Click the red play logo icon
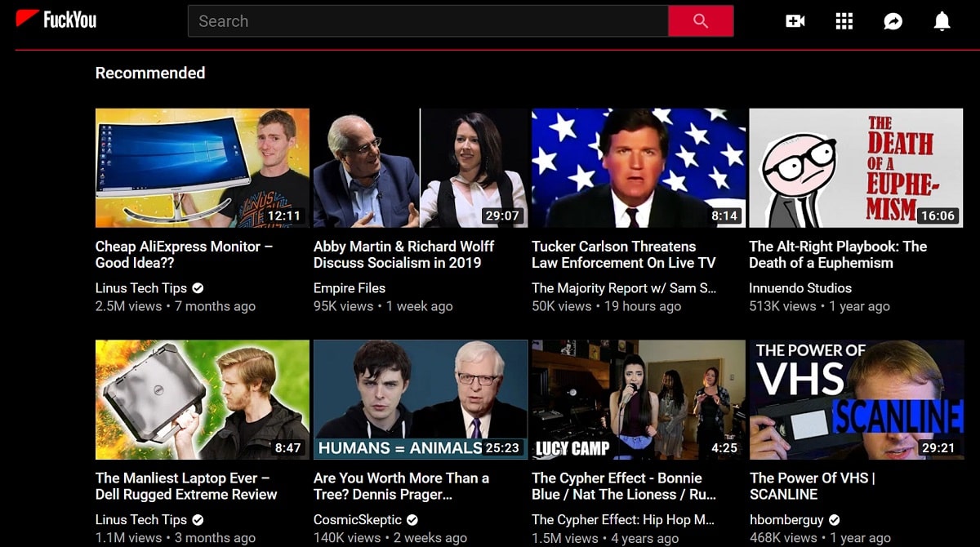 (x=28, y=19)
